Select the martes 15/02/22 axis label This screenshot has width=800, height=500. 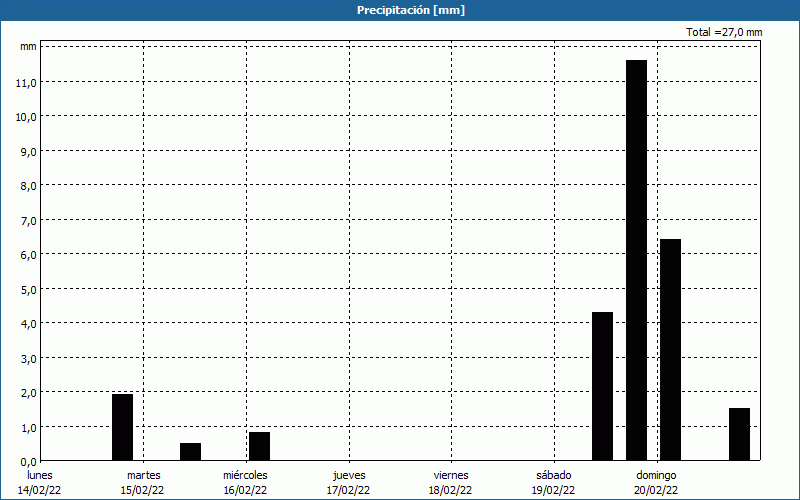[x=143, y=483]
